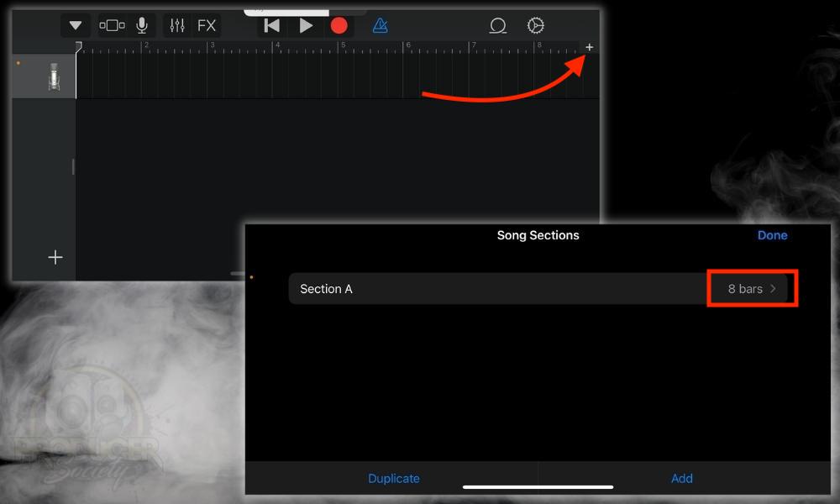Screen dimensions: 840x504
Task: Open the FX effects panel
Action: tap(207, 25)
